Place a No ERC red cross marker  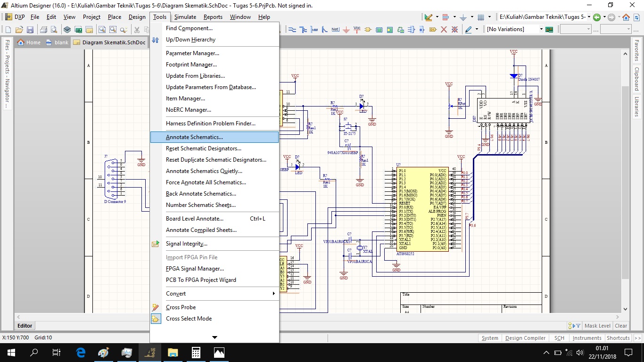tap(444, 29)
